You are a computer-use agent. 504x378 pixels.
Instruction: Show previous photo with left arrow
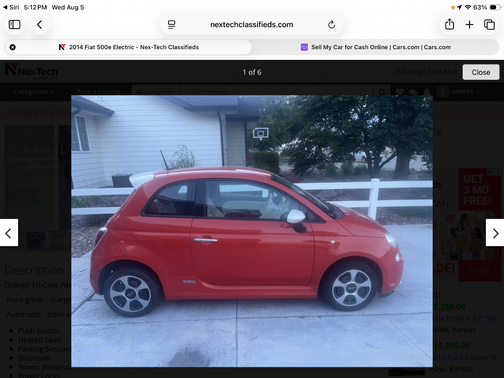tap(9, 233)
